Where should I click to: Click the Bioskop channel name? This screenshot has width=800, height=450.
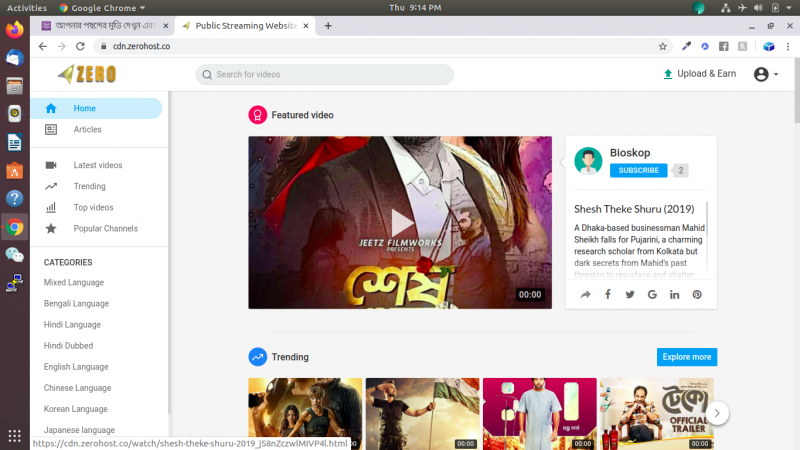point(630,153)
